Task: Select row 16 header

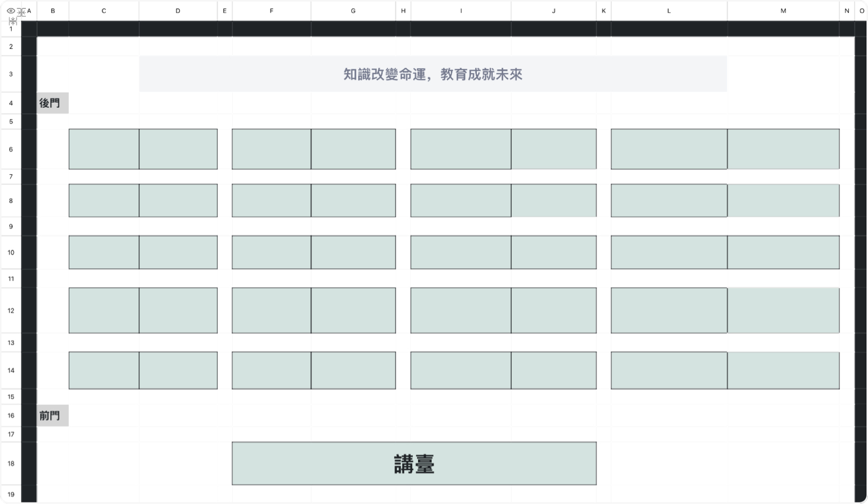Action: click(x=11, y=416)
